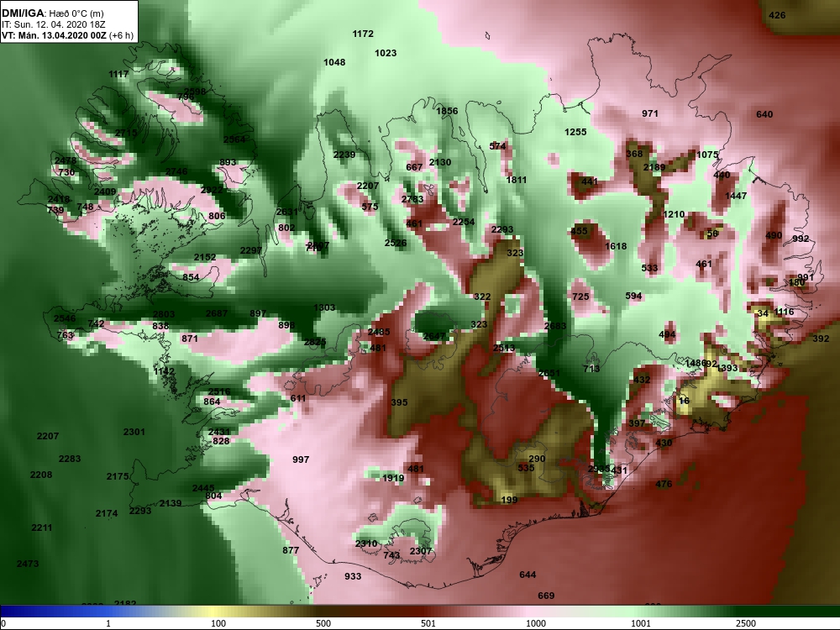Click the yellow band of the color scale near 100

tap(214, 612)
